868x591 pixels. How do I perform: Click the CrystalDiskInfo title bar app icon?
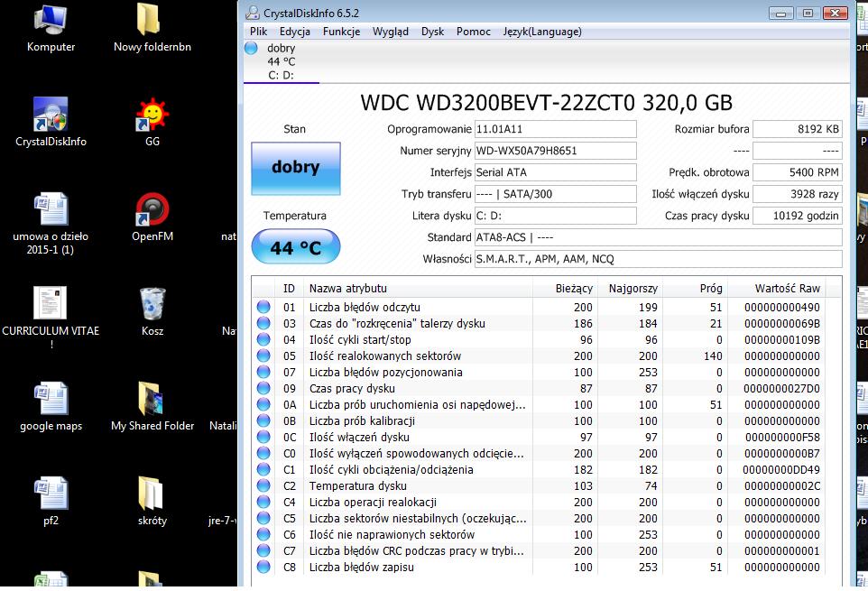click(x=253, y=13)
